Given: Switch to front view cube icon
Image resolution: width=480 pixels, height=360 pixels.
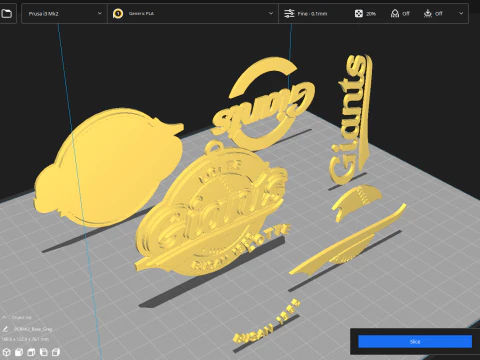Looking at the screenshot, I should [19, 352].
